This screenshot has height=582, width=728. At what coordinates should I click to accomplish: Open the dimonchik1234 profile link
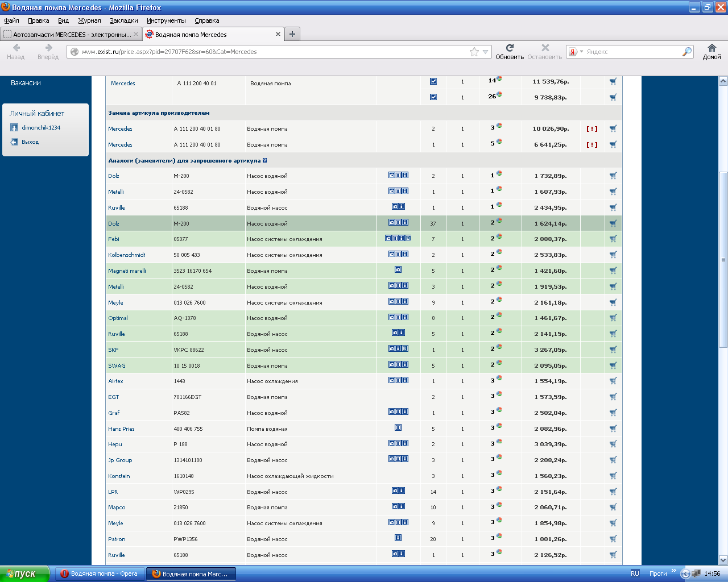pyautogui.click(x=41, y=127)
